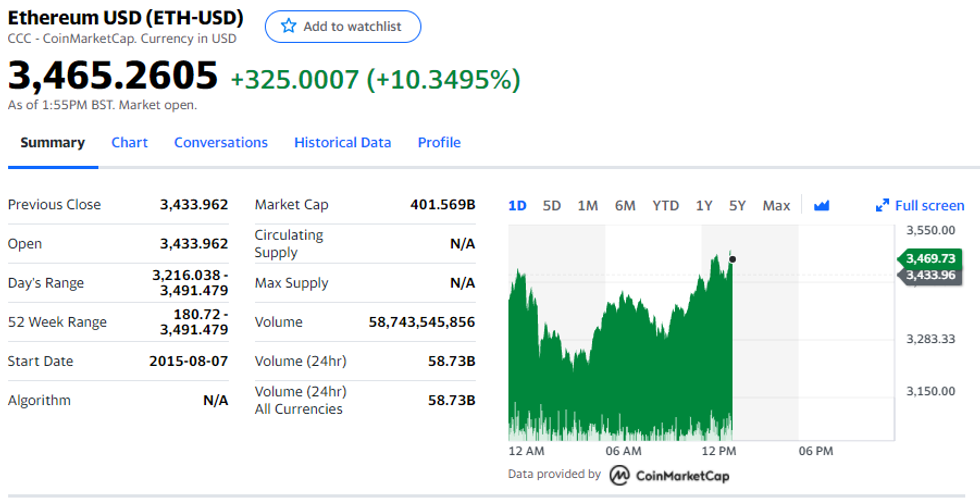The height and width of the screenshot is (498, 980).
Task: Click the area chart type icon
Action: tap(822, 206)
